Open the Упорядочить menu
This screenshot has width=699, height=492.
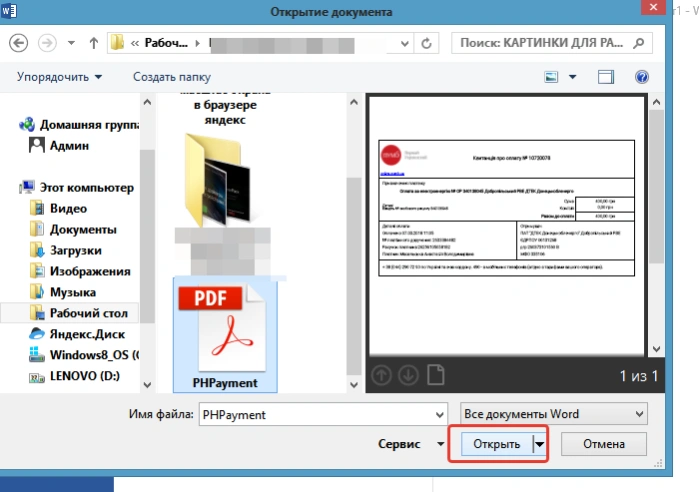tap(59, 77)
